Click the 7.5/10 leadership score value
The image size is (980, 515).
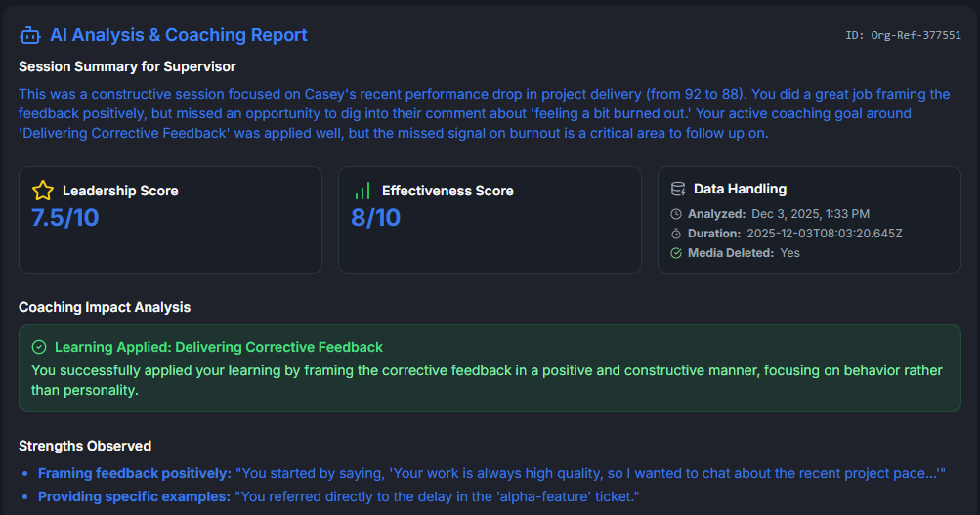(x=65, y=217)
